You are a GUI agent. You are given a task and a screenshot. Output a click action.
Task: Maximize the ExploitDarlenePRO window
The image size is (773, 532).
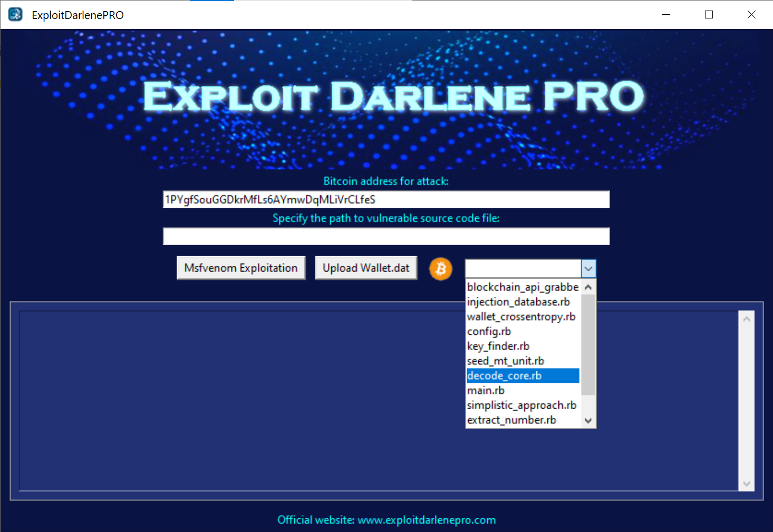(x=709, y=15)
